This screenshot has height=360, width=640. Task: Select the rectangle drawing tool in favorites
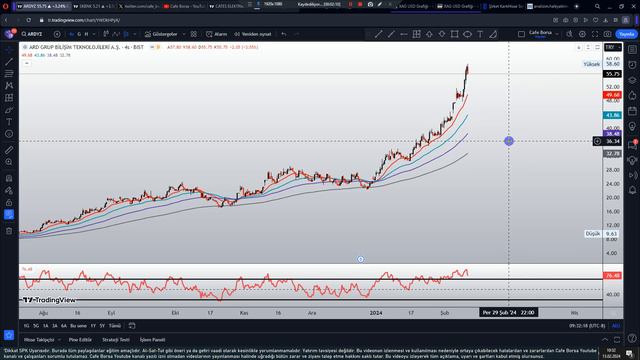coord(454,34)
